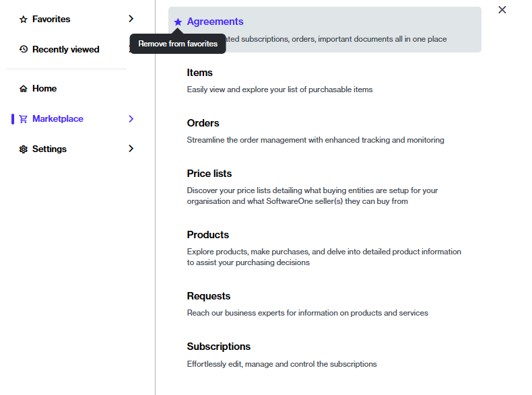Open the Orders section
Screen dimensions: 532x395
coord(203,123)
